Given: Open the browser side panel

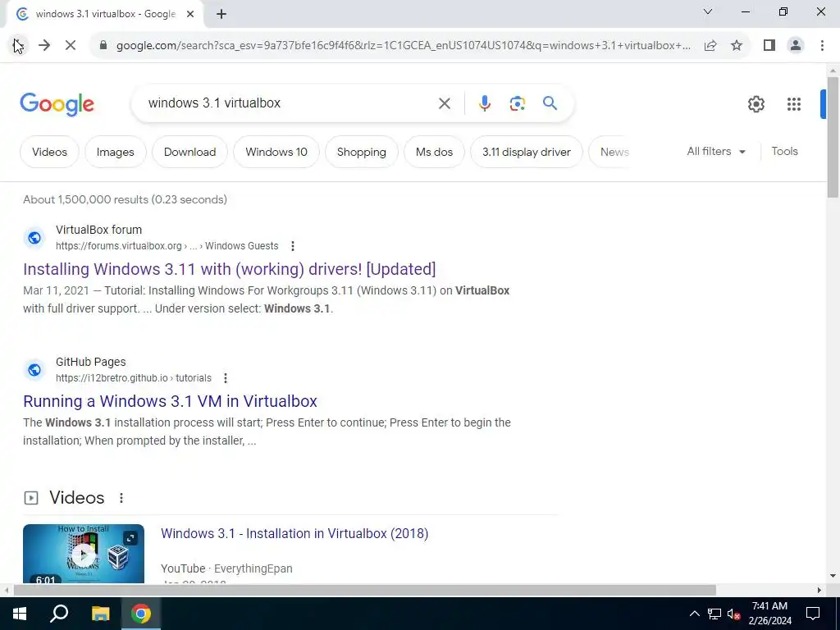Looking at the screenshot, I should point(769,46).
